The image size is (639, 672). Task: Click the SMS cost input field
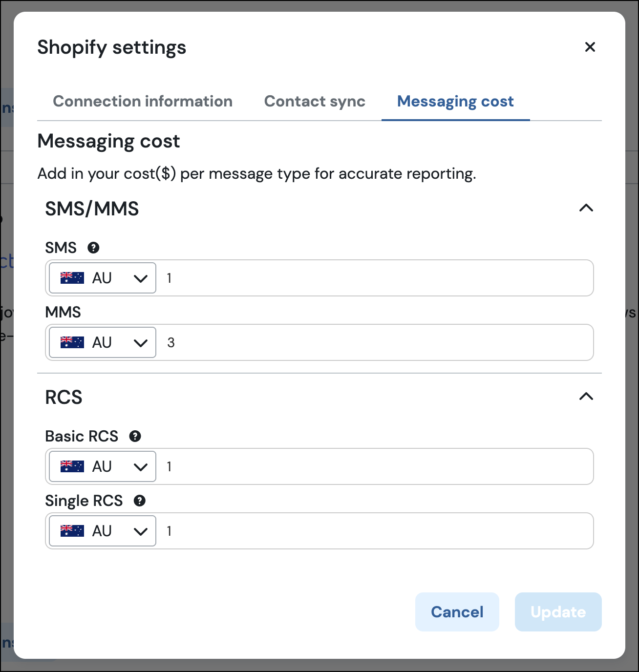[x=374, y=278]
